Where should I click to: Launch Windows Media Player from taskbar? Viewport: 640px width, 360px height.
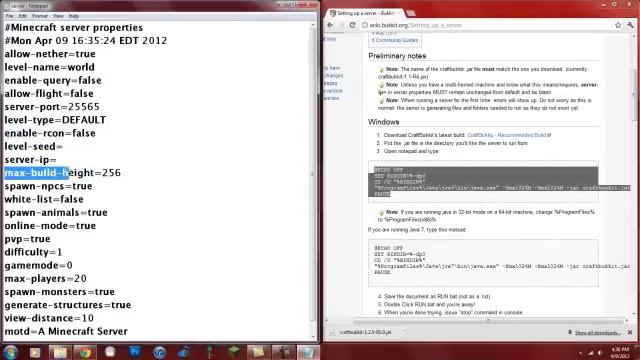(x=35, y=352)
